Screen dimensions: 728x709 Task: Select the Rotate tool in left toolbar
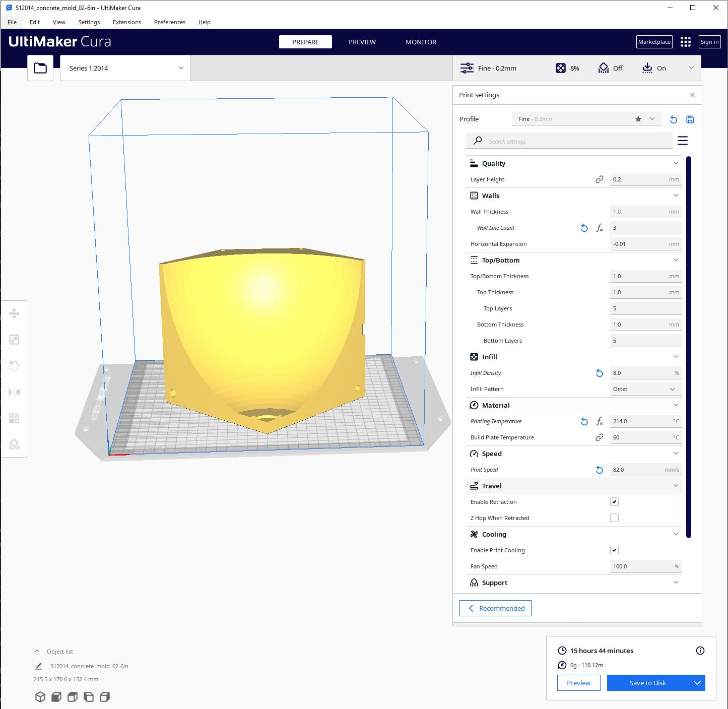[14, 366]
